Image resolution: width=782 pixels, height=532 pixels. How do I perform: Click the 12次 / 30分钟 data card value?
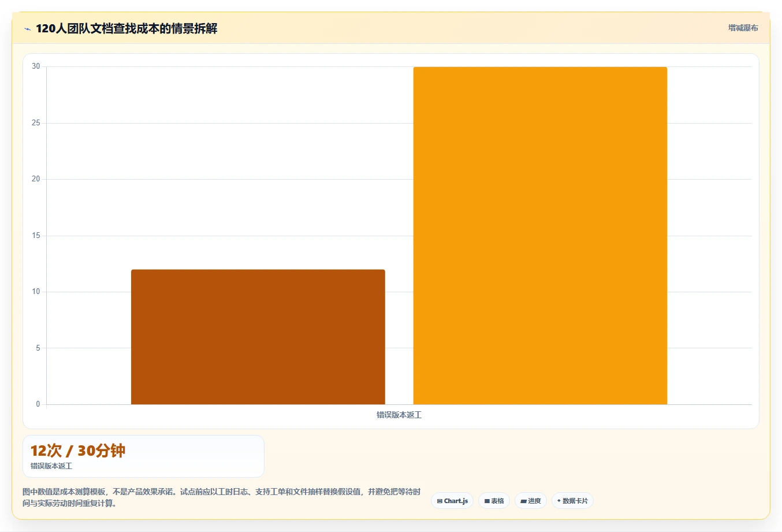(x=78, y=451)
